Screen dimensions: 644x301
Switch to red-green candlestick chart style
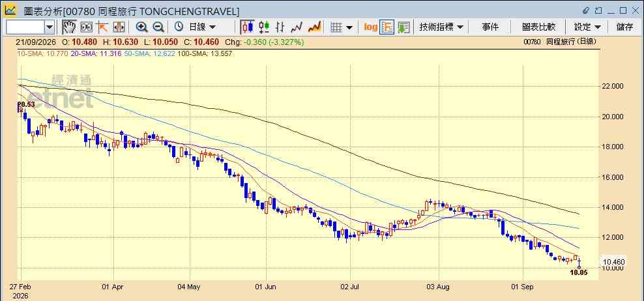point(264,27)
